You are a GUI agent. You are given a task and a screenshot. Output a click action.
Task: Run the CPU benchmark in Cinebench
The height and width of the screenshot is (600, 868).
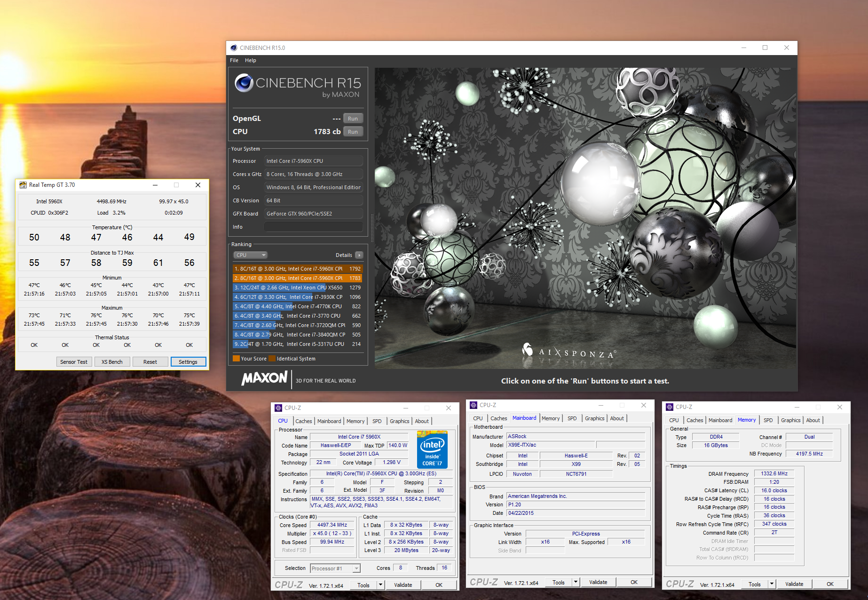tap(353, 132)
